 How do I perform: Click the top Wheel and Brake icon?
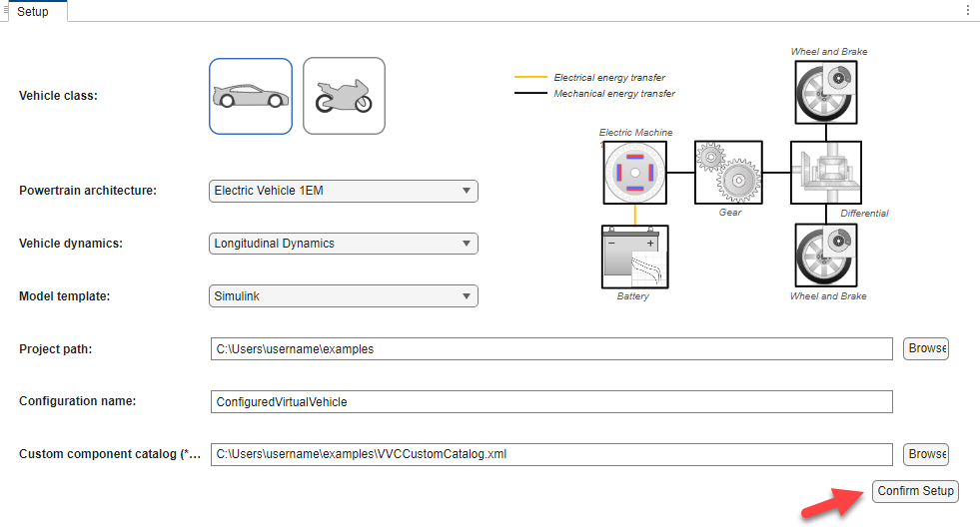(825, 90)
